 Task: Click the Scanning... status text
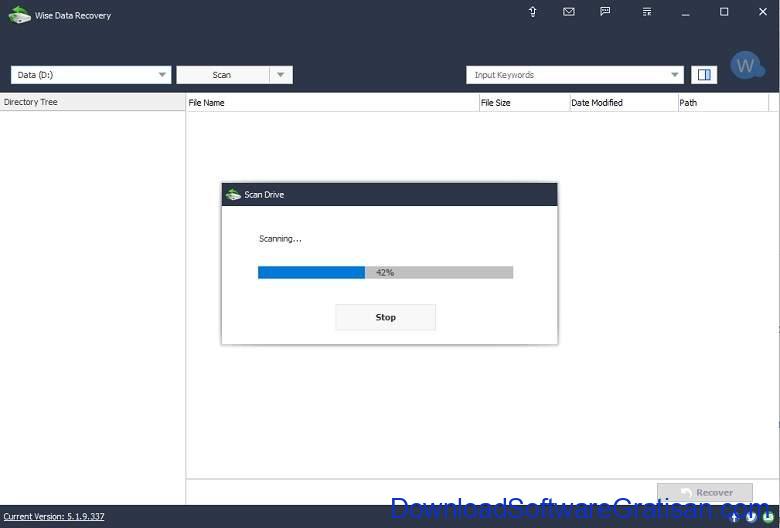[280, 239]
